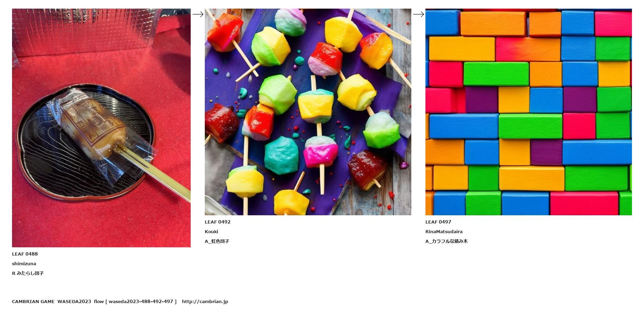This screenshot has height=310, width=644.
Task: Open the http://cambrian.jp link
Action: (x=205, y=301)
